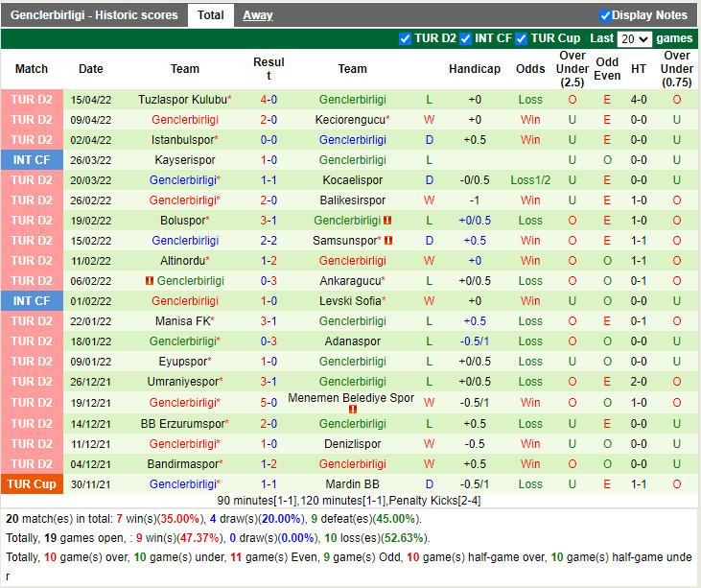Open BB Erzurumspor team link

click(183, 423)
